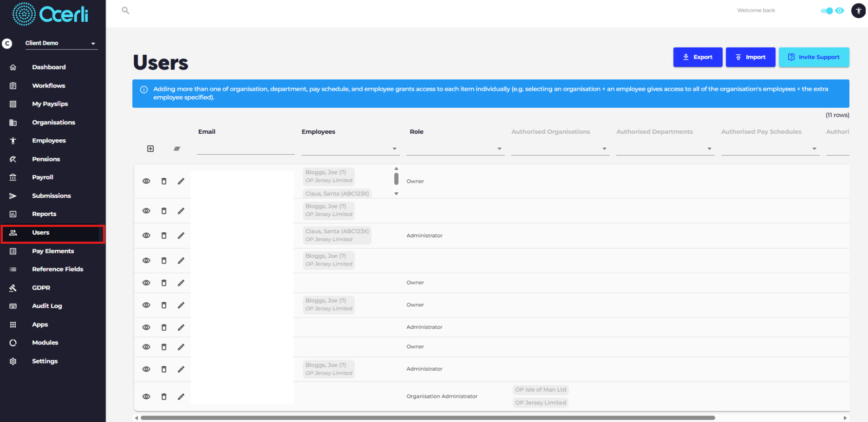Click the Email filter input field
Image resolution: width=868 pixels, height=422 pixels.
click(246, 149)
